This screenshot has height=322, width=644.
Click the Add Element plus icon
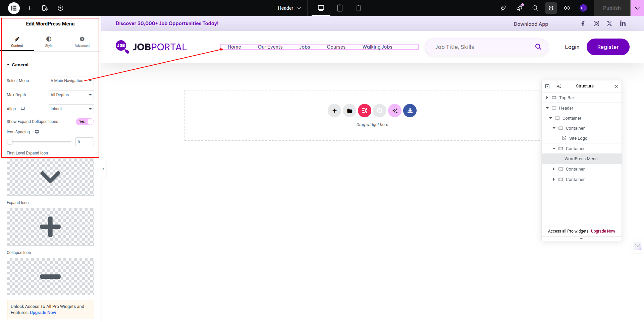(30, 8)
